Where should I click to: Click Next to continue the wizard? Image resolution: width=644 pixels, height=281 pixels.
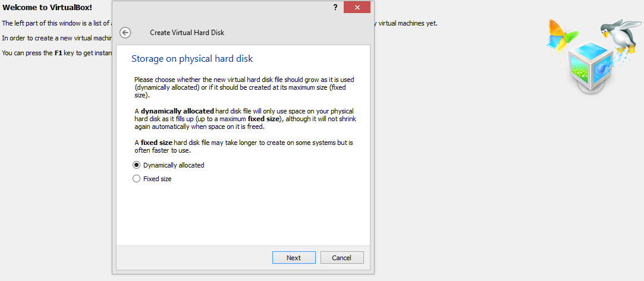(x=294, y=258)
